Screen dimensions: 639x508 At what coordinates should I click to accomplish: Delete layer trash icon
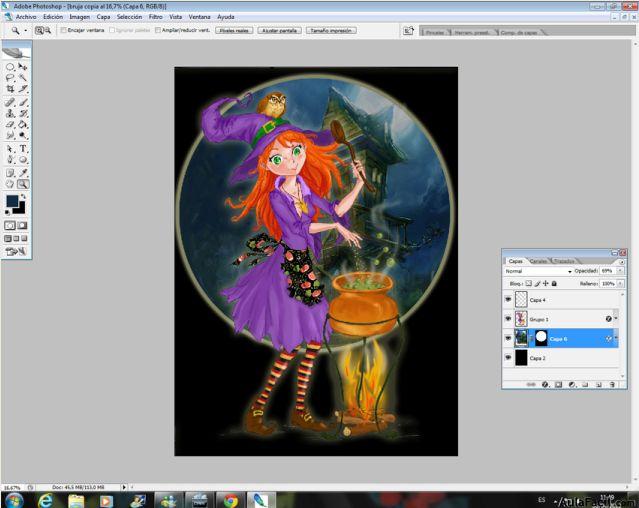tap(612, 384)
